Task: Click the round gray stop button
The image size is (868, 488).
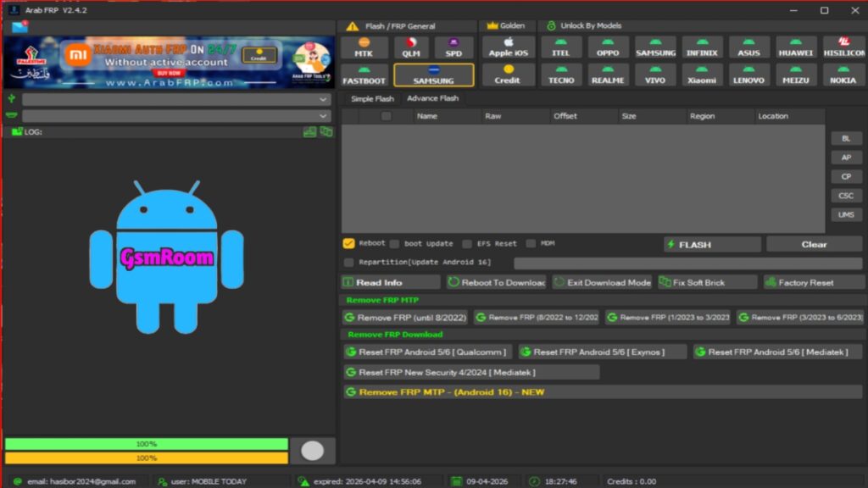Action: point(313,451)
